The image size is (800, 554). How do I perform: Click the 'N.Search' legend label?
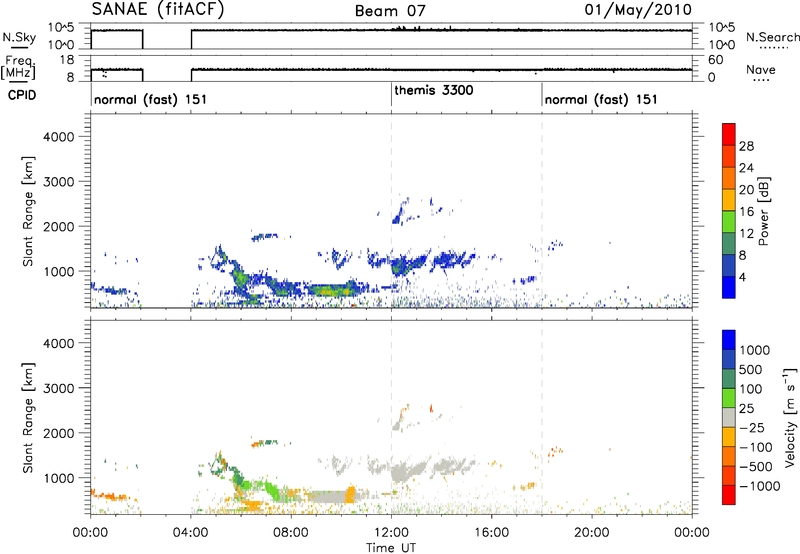pyautogui.click(x=772, y=37)
